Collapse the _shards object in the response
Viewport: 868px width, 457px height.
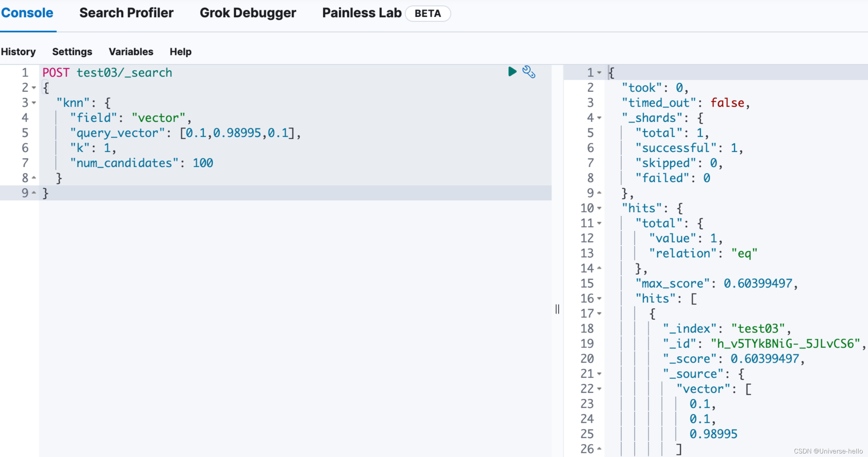[600, 118]
